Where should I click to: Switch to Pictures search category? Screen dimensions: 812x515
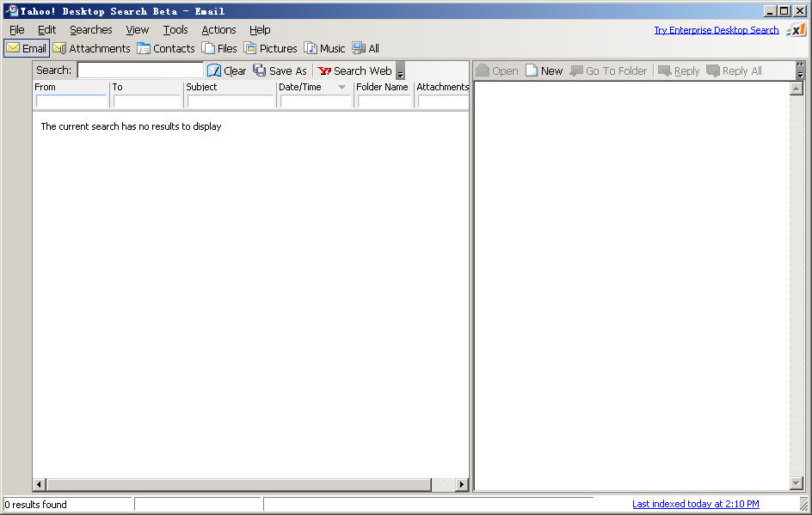point(270,48)
